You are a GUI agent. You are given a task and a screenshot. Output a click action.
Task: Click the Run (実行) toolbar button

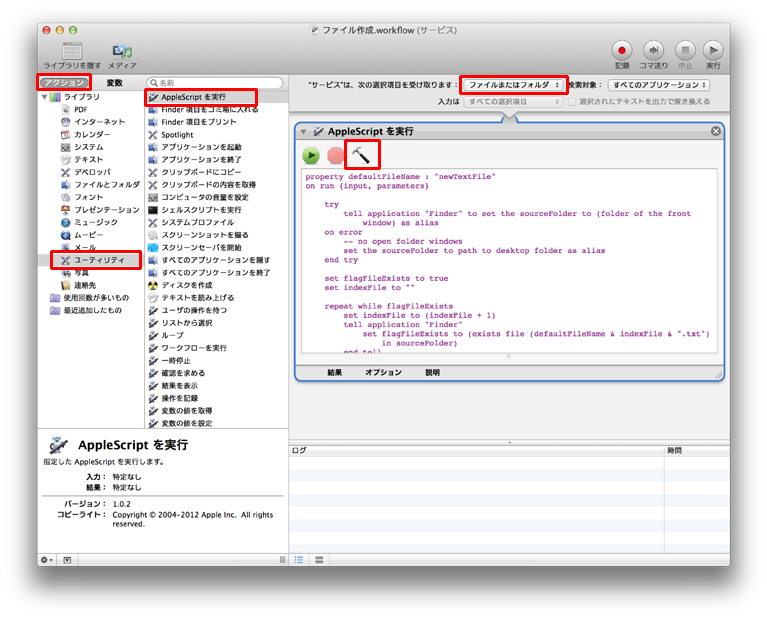[713, 50]
